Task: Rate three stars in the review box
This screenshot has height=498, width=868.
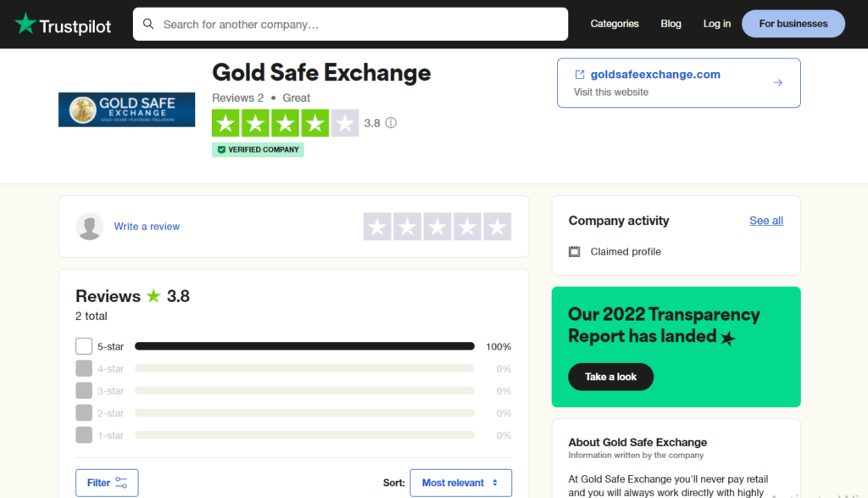Action: click(x=437, y=227)
